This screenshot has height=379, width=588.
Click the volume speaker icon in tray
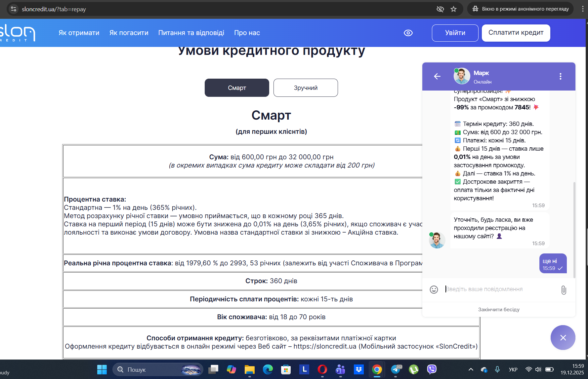coord(538,369)
